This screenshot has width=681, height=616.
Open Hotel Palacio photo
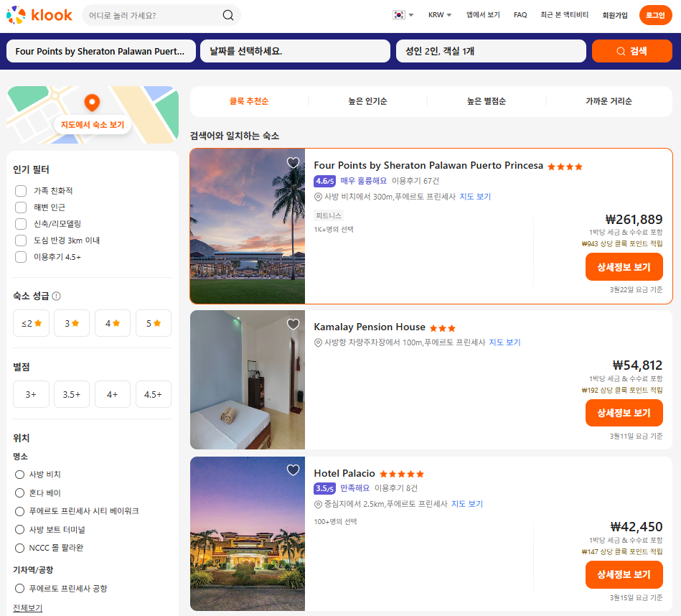[248, 534]
